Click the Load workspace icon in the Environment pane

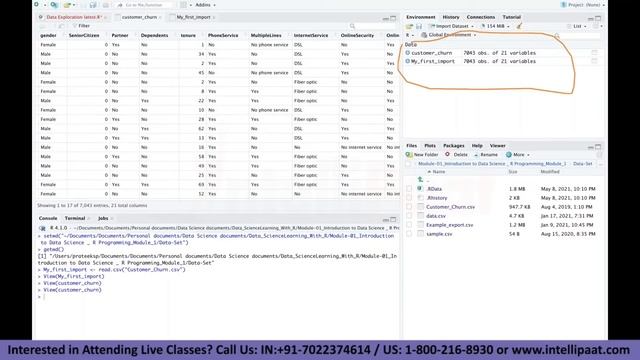tap(409, 26)
